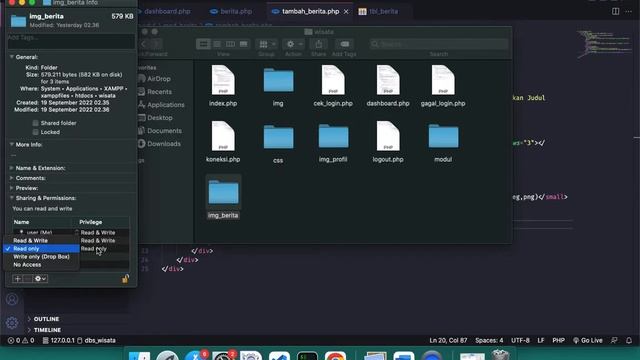Open the Finder Group dropdown
Image resolution: width=640 pixels, height=360 pixels.
click(267, 44)
